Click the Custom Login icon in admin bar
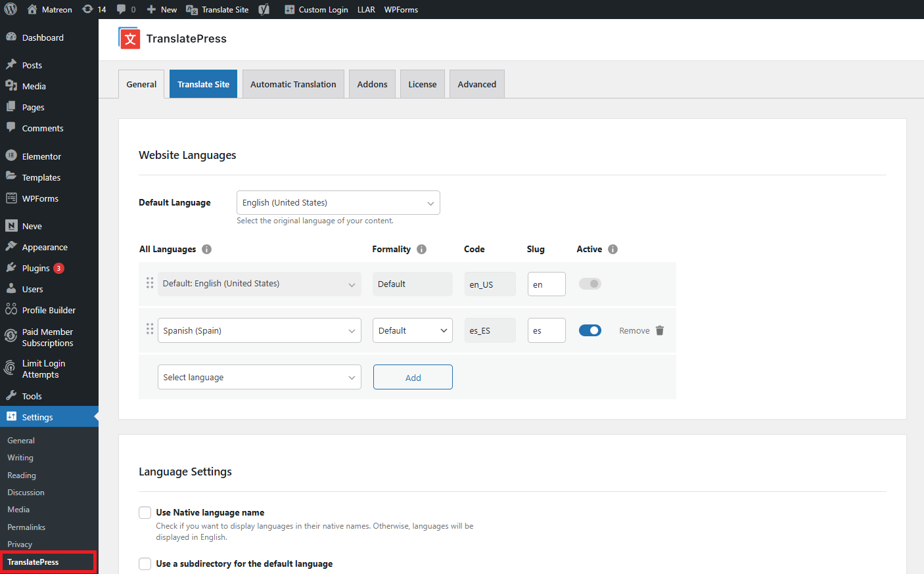 tap(289, 9)
